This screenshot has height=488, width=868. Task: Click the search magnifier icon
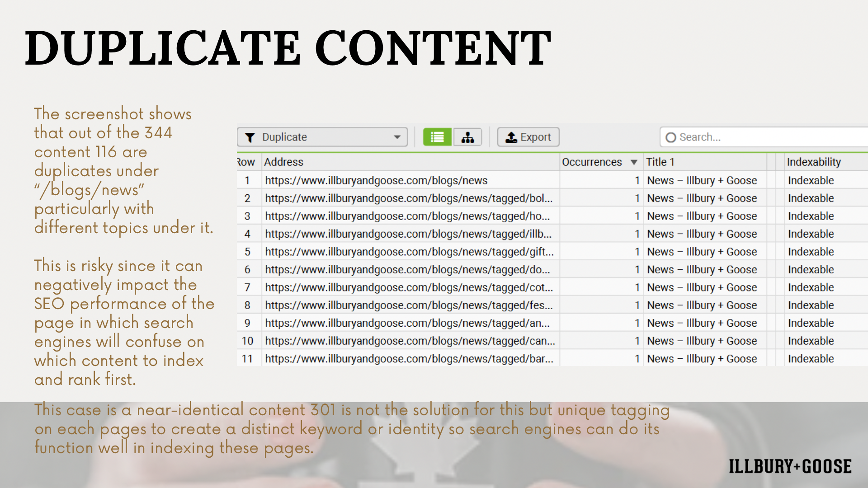[671, 137]
